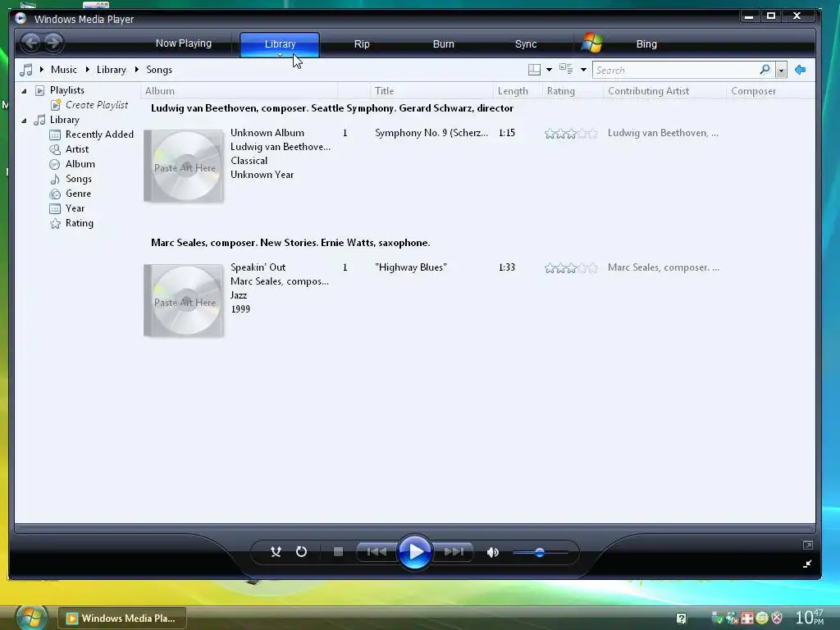
Task: Click the Forward navigation arrow button
Action: (x=52, y=43)
